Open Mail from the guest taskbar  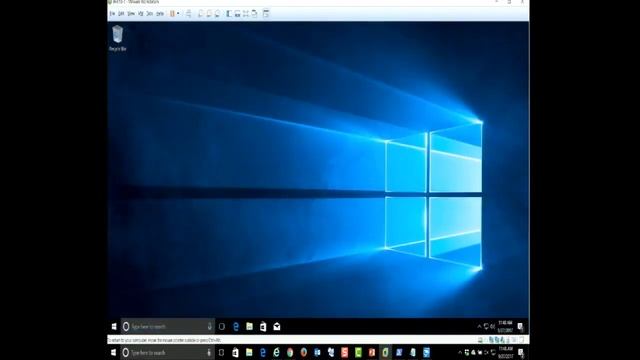(277, 327)
